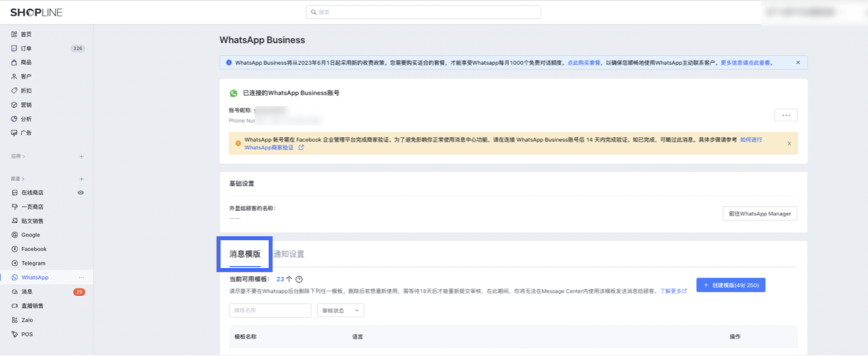Viewport: 868px width, 356px height.
Task: Dismiss the yellow merchant verification warning
Action: coord(789,143)
